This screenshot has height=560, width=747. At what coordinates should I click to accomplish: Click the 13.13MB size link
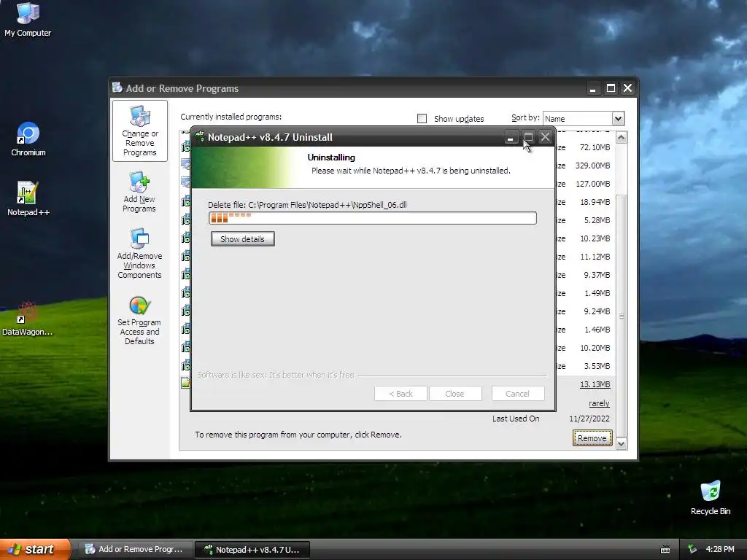595,384
